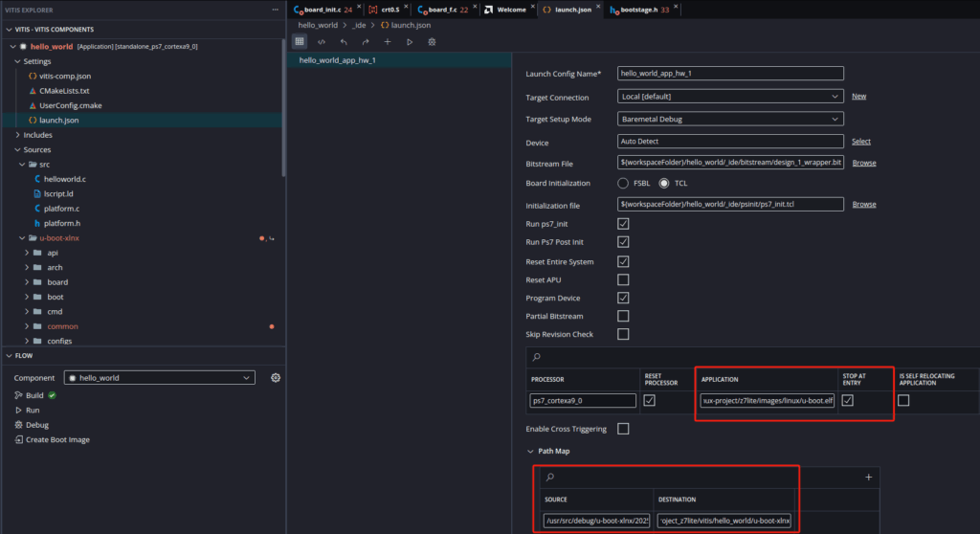Enable Cross Triggering checkbox
Screen dimensions: 980x534
tap(623, 429)
